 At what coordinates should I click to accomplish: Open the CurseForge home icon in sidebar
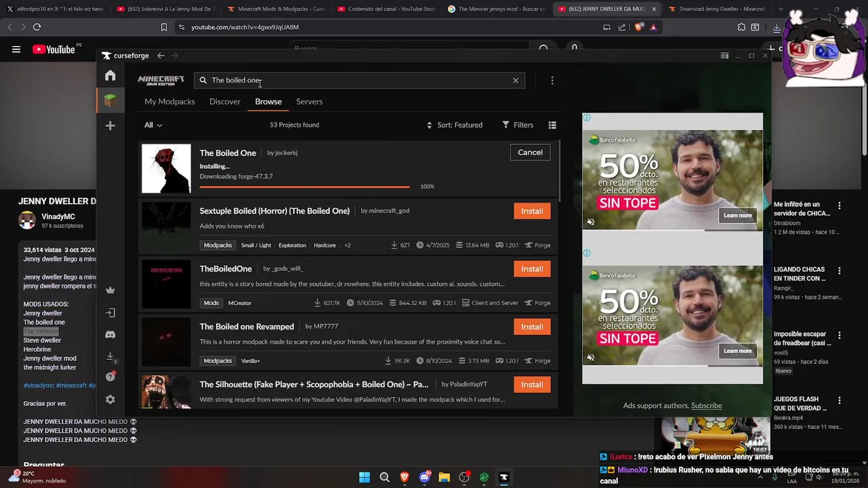[x=110, y=76]
